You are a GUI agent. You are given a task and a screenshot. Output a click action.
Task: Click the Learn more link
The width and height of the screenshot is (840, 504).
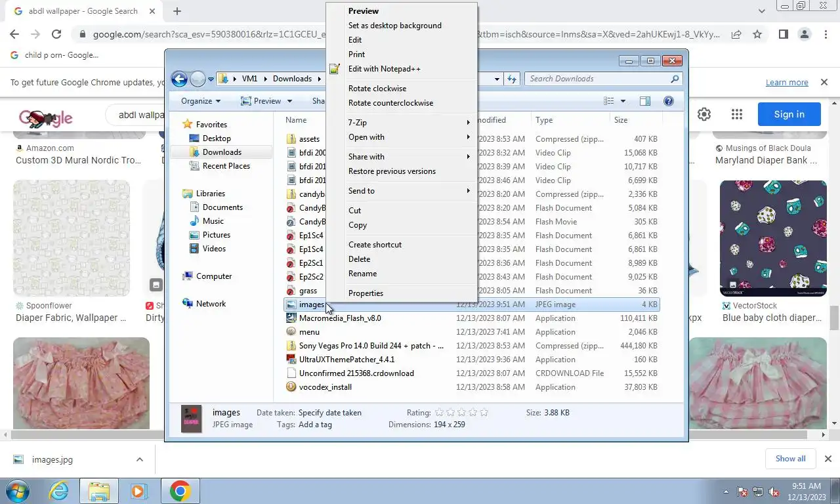point(787,83)
